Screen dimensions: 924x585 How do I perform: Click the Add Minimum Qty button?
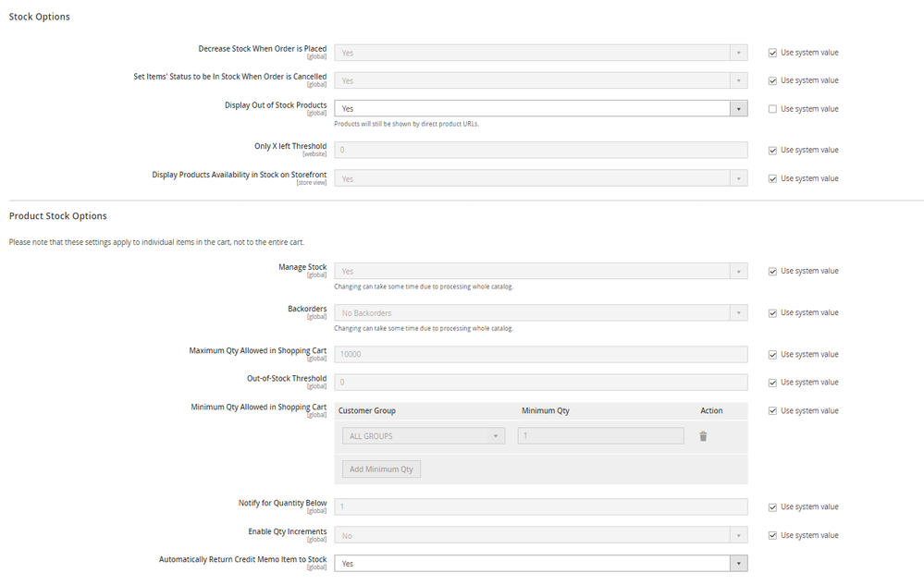[x=381, y=469]
